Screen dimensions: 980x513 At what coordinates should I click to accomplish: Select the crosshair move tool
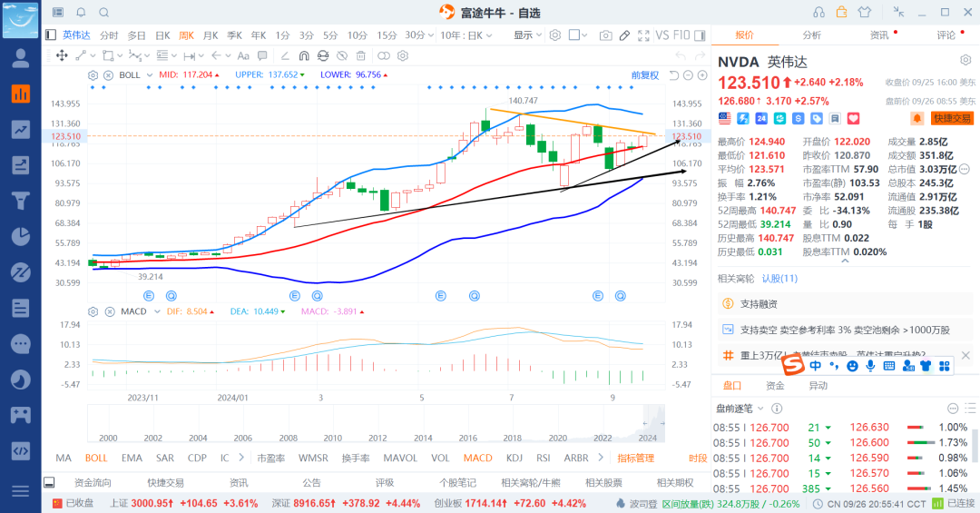pos(62,55)
